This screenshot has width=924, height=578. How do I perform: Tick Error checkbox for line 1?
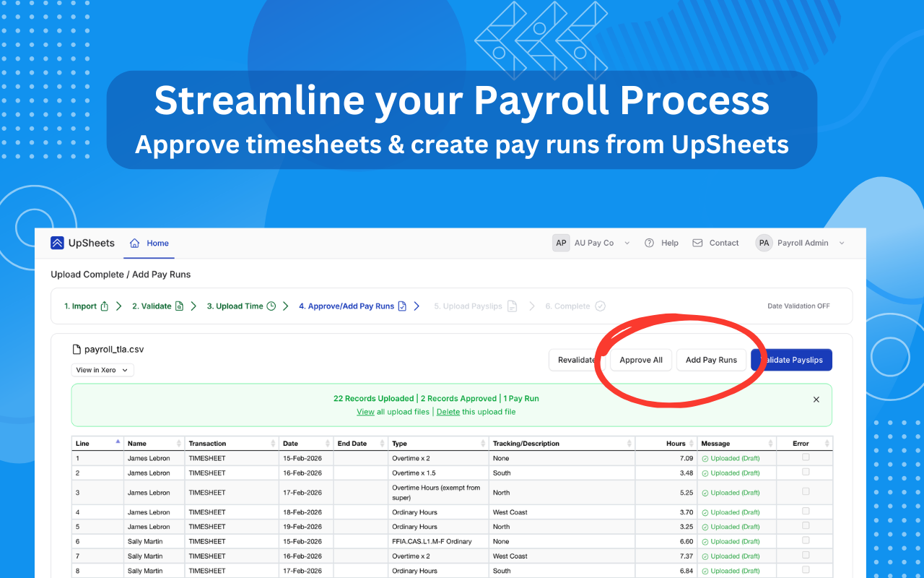tap(806, 457)
